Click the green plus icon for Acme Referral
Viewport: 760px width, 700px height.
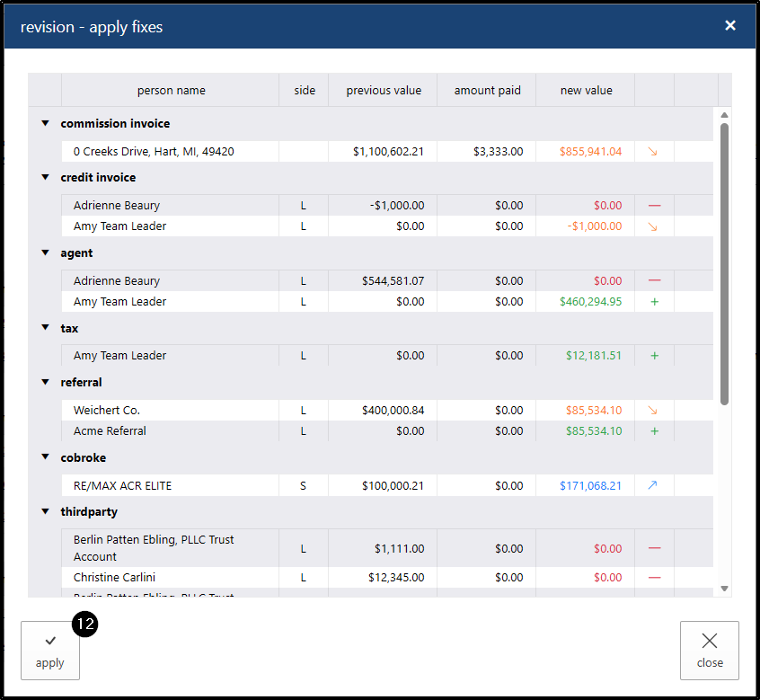click(x=654, y=431)
